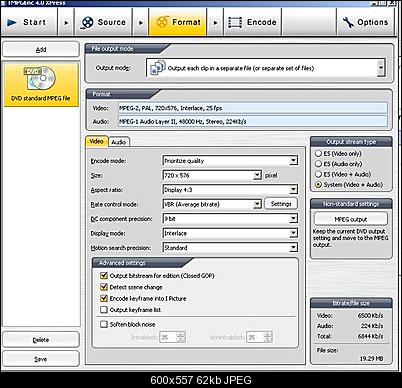Viewport: 402px width, 388px height.
Task: Click the Format reel icon
Action: point(162,22)
